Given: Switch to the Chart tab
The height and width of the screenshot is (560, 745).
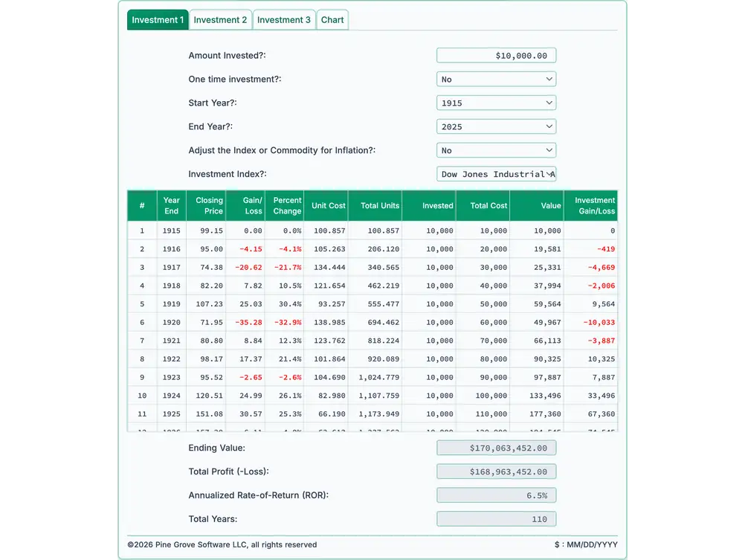Looking at the screenshot, I should coord(332,20).
